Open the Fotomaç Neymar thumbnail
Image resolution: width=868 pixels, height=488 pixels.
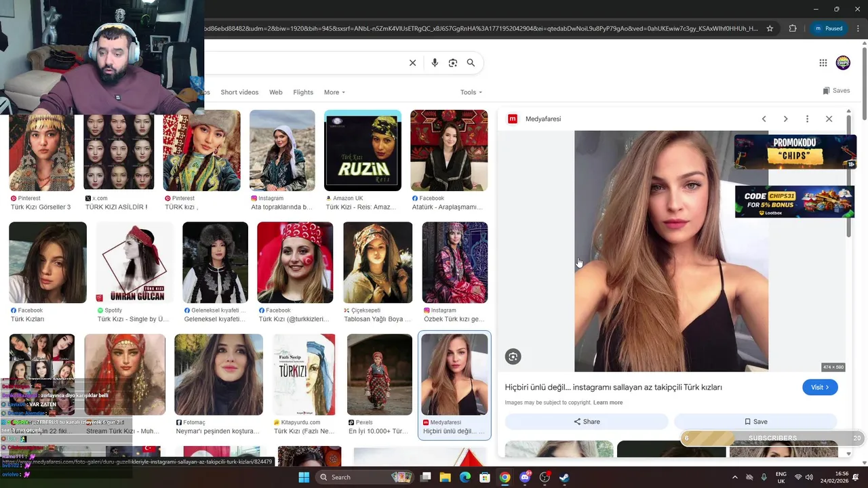tap(218, 374)
